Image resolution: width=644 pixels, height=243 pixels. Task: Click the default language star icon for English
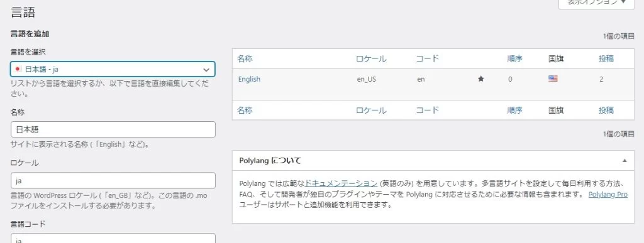pyautogui.click(x=480, y=79)
